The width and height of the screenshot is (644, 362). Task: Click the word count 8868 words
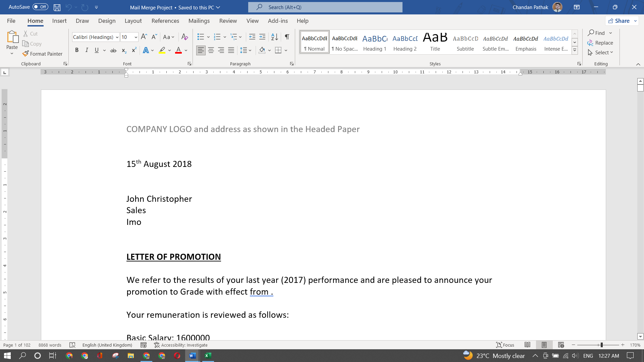50,345
